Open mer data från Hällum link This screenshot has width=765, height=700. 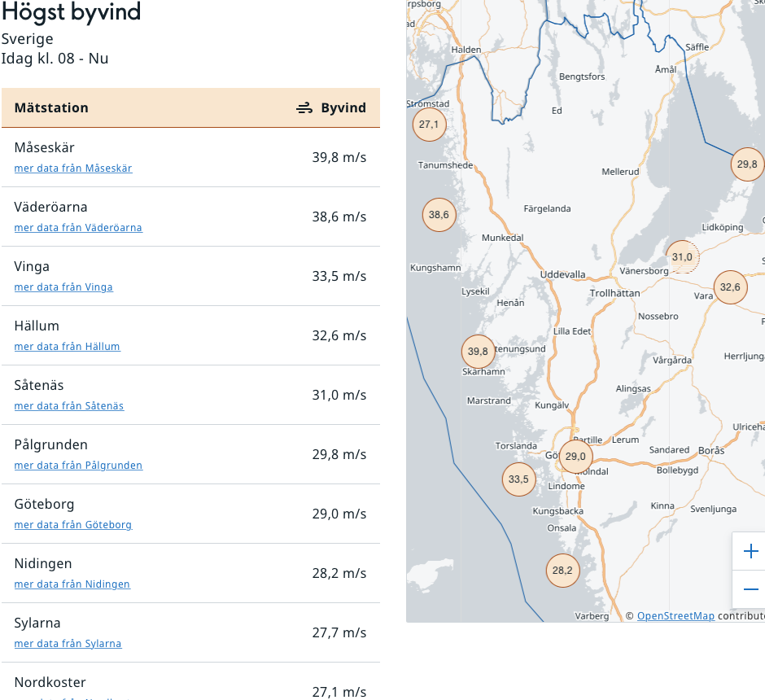(x=67, y=347)
